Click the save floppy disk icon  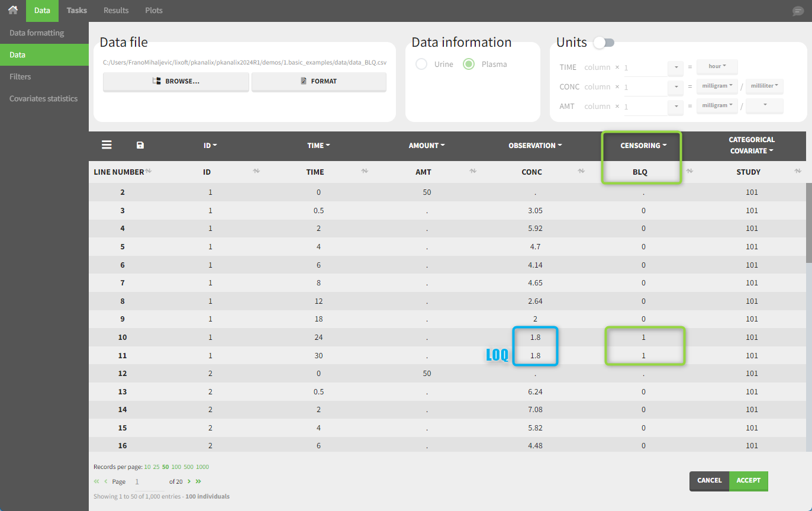140,145
